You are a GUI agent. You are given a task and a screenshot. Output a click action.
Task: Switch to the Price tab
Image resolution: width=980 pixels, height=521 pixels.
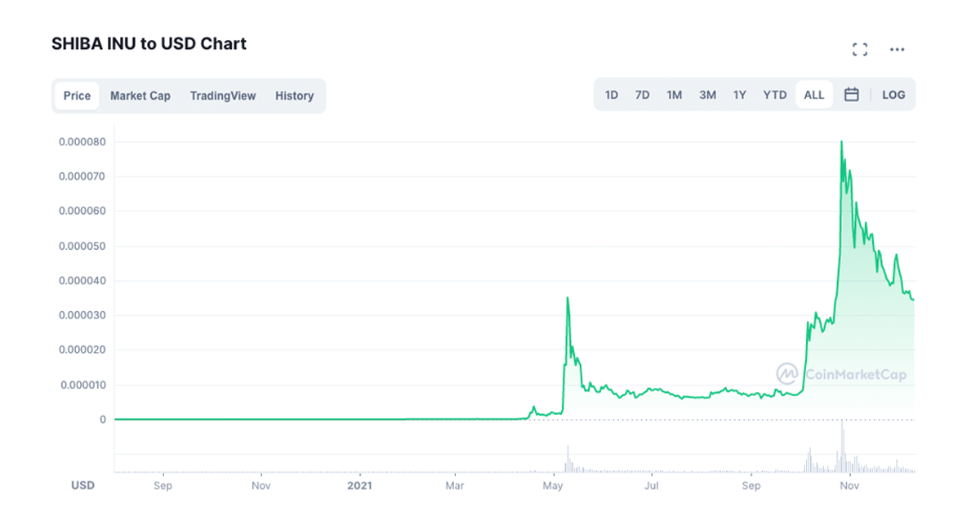point(77,96)
